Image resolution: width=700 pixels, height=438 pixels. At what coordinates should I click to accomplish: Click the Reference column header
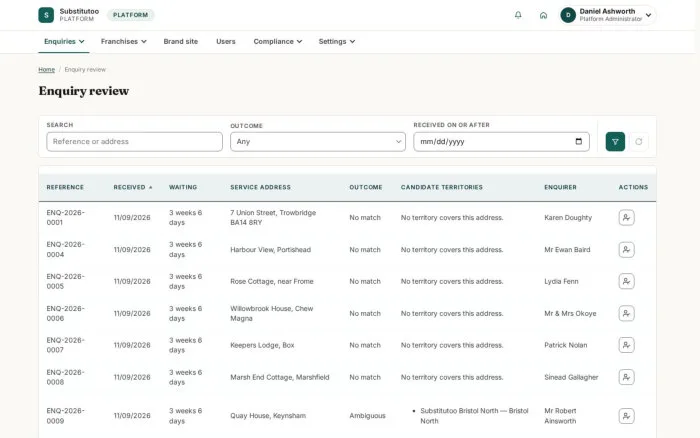pos(65,188)
